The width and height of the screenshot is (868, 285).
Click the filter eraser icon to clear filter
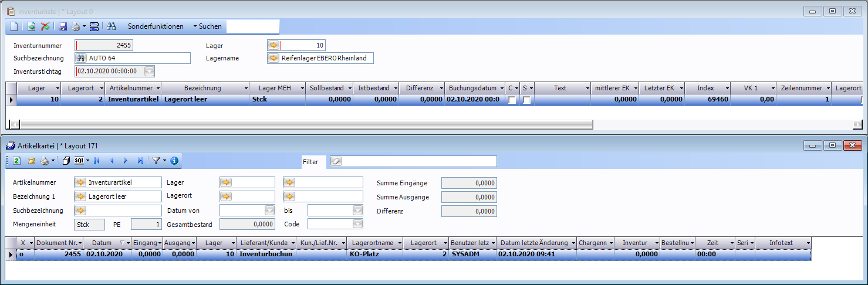tap(337, 161)
